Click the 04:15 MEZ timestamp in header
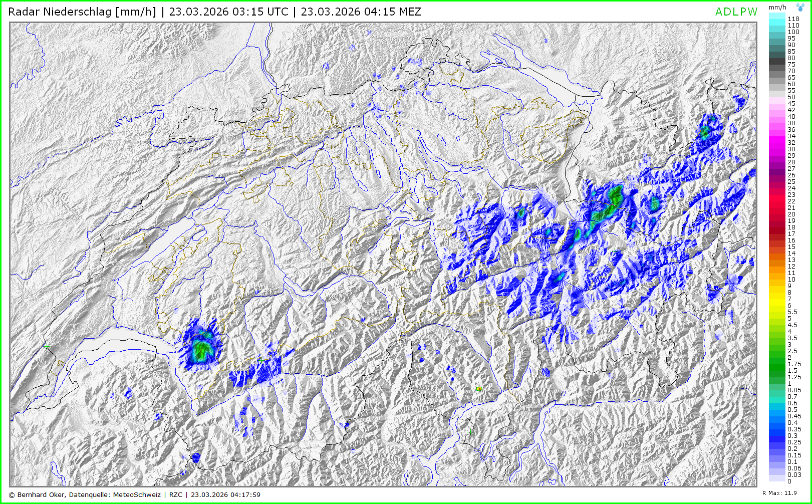 [x=361, y=12]
